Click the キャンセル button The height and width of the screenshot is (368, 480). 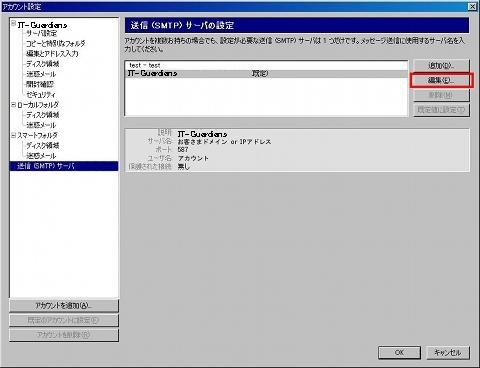click(x=448, y=353)
